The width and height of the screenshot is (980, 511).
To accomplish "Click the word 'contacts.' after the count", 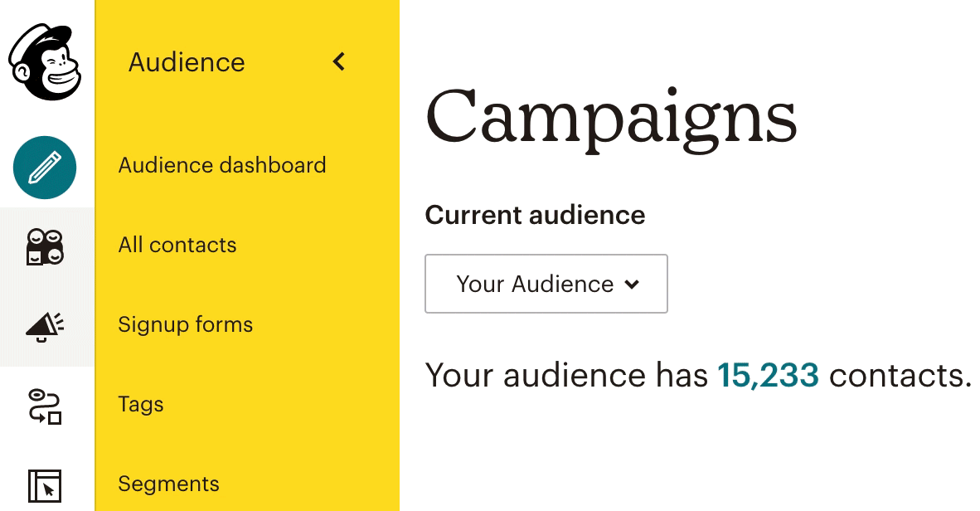I will point(900,375).
